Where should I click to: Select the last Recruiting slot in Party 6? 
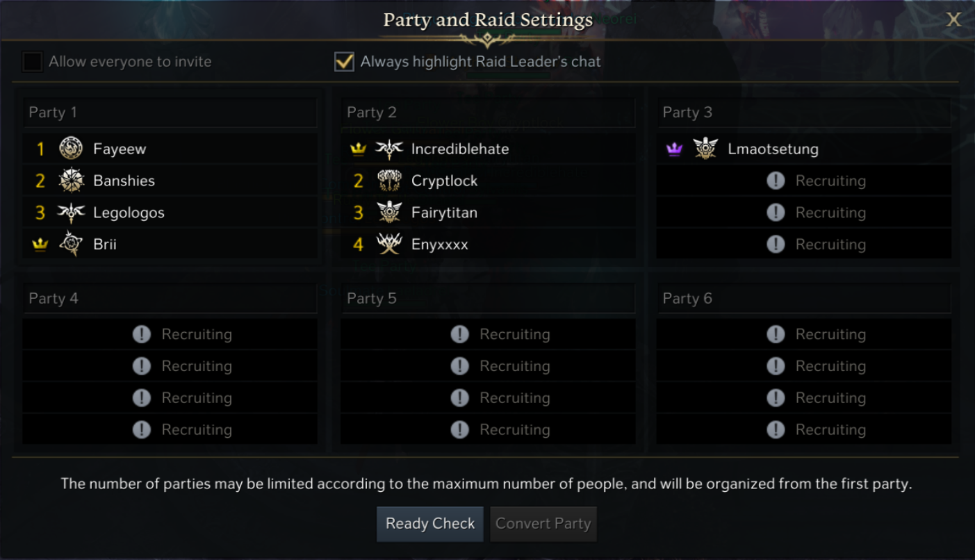coord(804,429)
